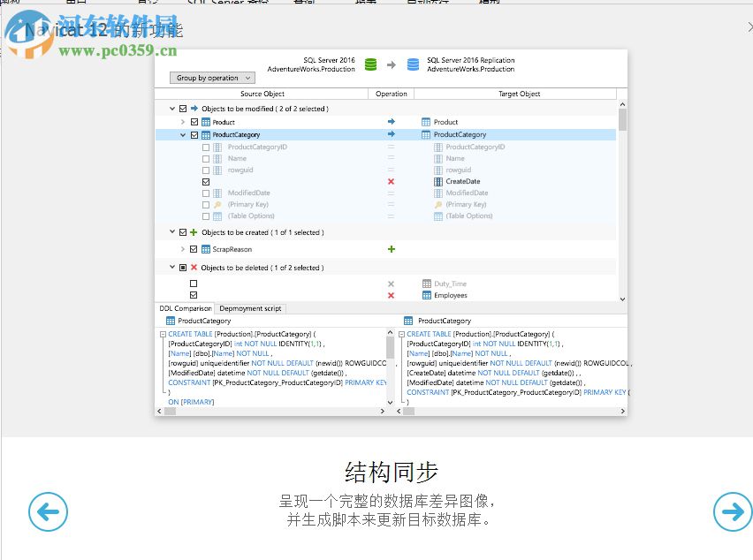Uncheck the ScrapReason checkbox

194,249
